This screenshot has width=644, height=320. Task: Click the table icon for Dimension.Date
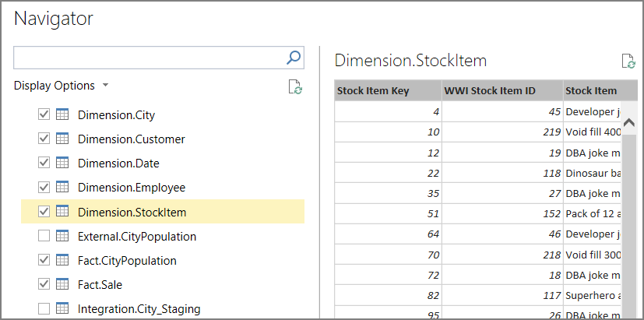(62, 164)
